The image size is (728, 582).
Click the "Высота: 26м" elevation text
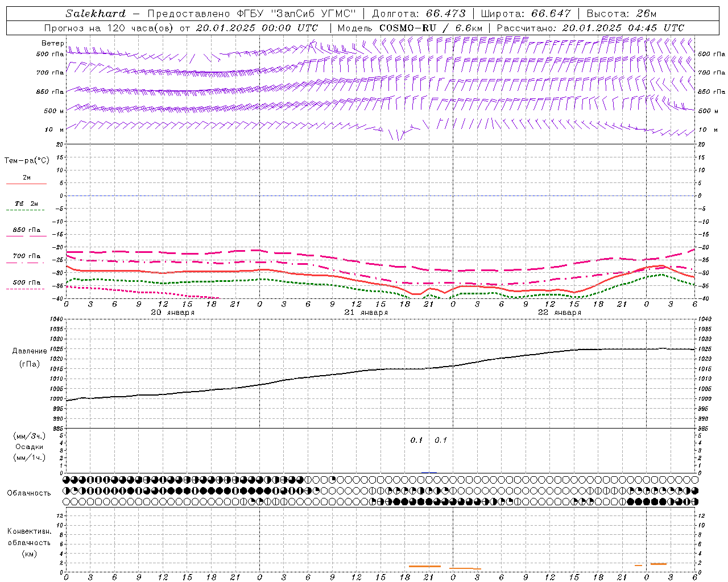[x=622, y=14]
